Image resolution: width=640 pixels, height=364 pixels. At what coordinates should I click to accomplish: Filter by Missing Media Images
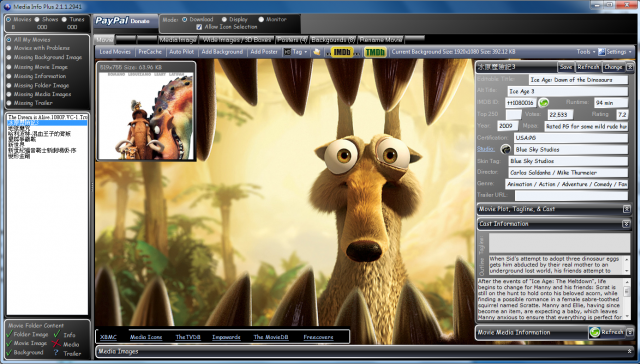coord(9,94)
